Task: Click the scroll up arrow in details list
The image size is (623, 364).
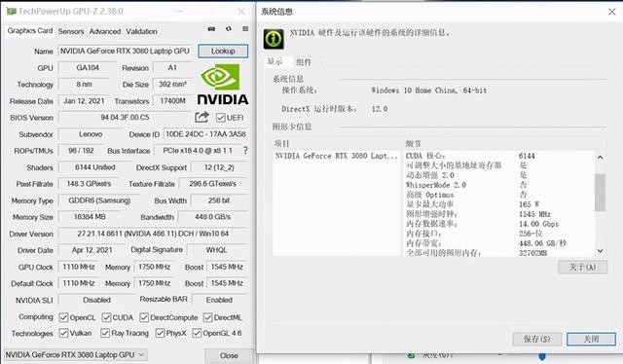Action: 601,158
